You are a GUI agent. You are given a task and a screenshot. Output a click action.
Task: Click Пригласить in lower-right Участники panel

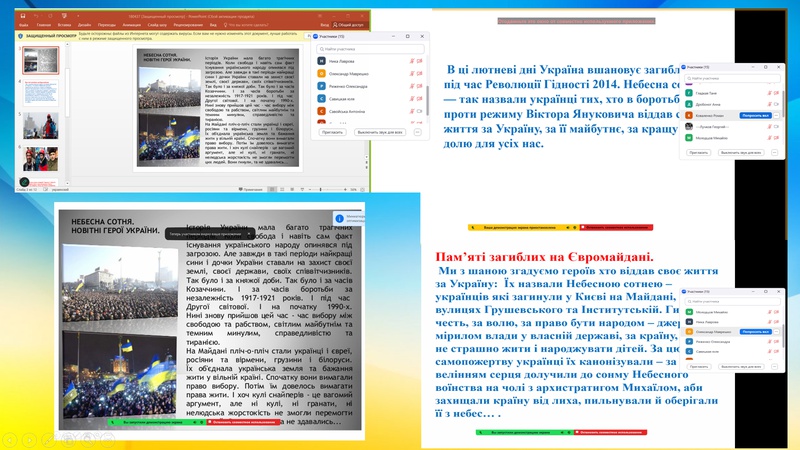click(x=699, y=366)
